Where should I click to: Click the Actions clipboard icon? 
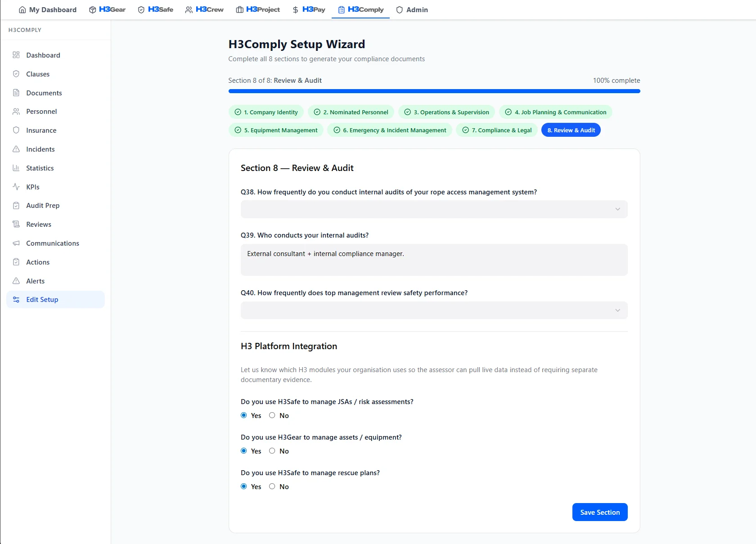pos(16,262)
